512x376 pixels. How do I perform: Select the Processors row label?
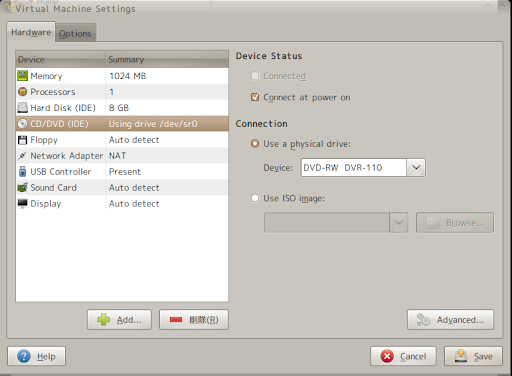53,92
